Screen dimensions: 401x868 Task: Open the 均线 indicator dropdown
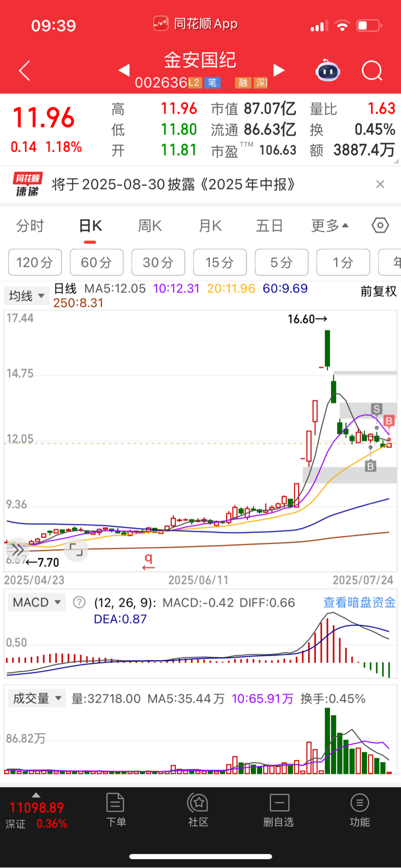point(26,296)
